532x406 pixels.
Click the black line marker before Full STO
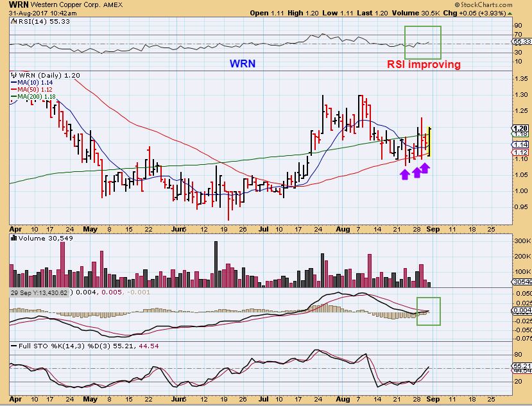point(14,346)
